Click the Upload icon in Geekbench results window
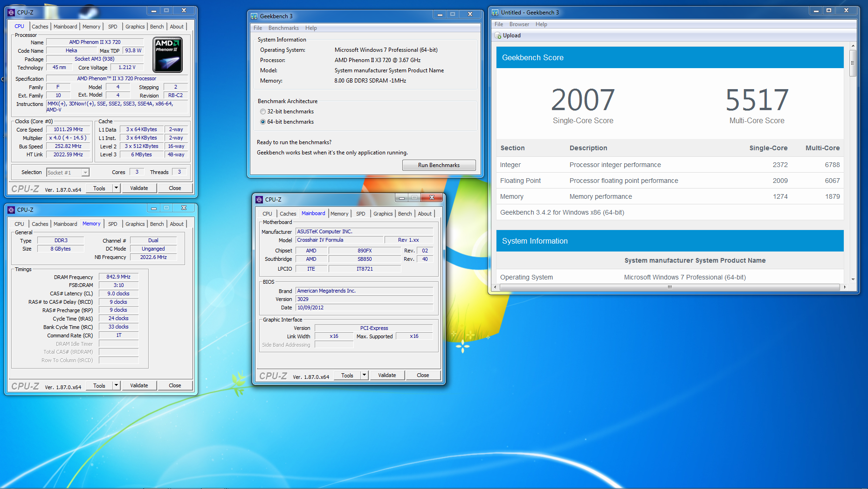The image size is (868, 489). click(498, 35)
